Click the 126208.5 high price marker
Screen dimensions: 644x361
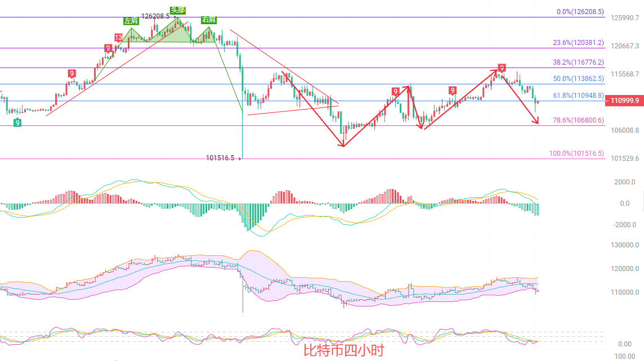(x=155, y=16)
